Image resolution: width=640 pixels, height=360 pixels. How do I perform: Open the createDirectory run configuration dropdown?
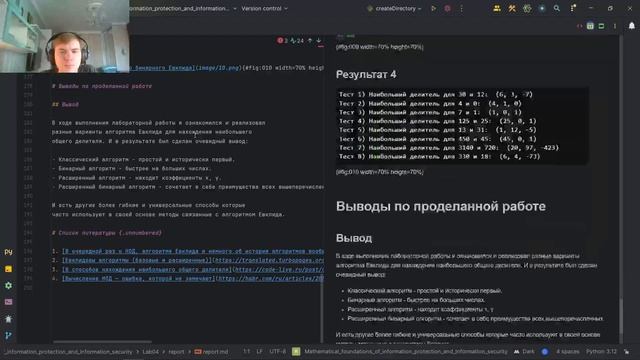coord(394,9)
